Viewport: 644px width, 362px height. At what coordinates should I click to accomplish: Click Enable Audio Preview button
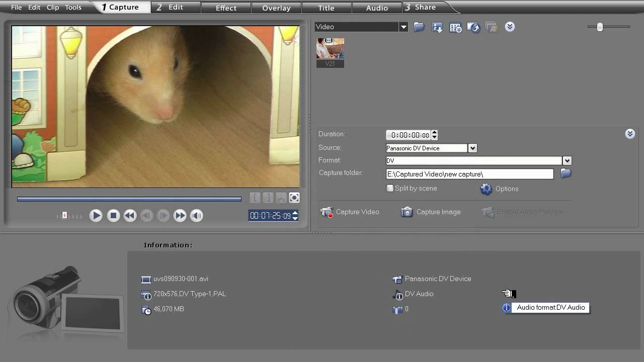(523, 212)
